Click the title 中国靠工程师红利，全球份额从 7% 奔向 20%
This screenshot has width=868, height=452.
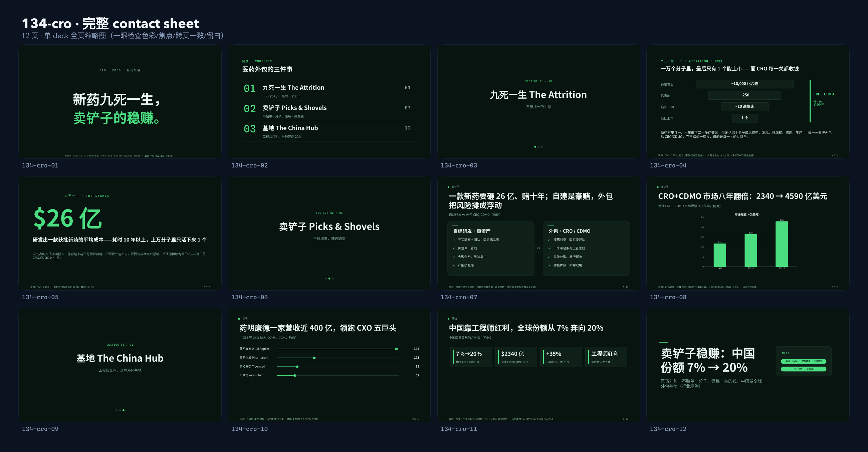pos(526,328)
